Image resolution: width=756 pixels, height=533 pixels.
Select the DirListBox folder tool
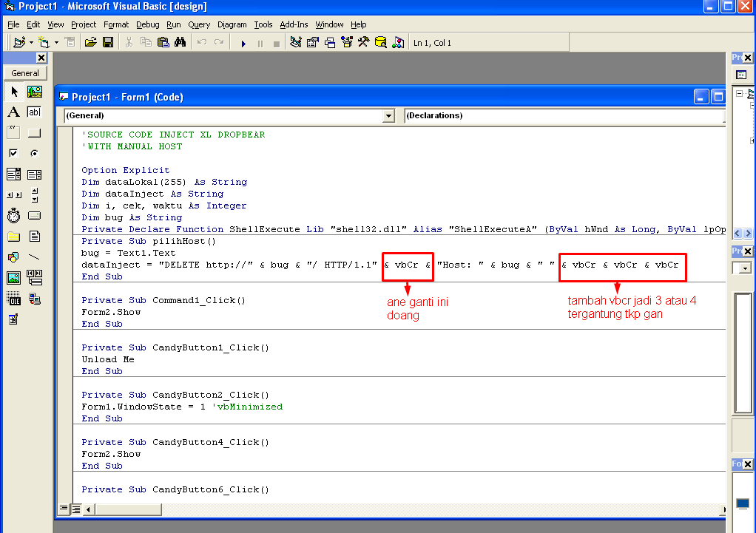[x=14, y=236]
